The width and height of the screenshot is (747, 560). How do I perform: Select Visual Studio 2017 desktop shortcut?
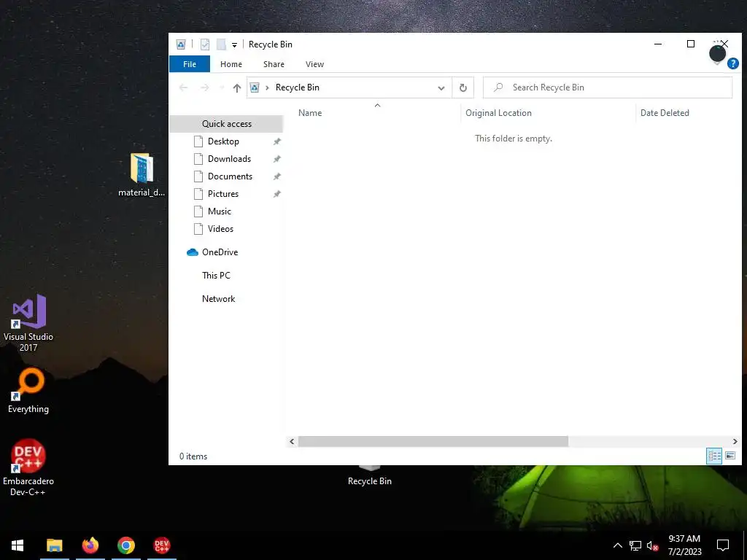[28, 323]
